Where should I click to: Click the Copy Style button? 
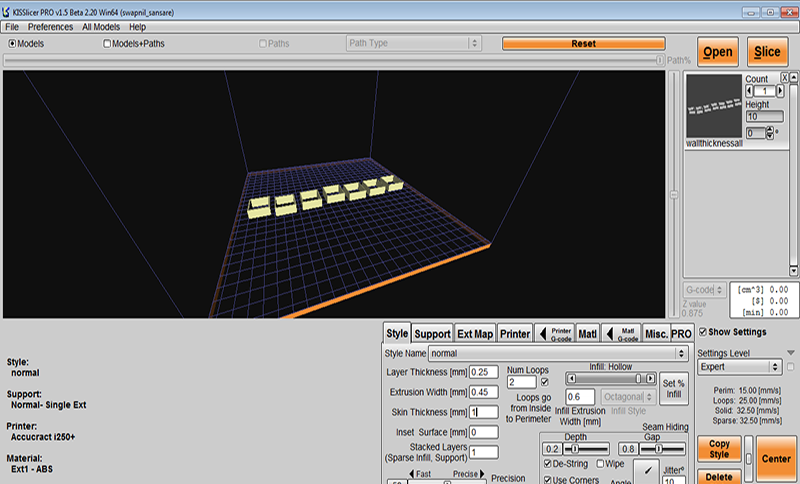point(719,449)
